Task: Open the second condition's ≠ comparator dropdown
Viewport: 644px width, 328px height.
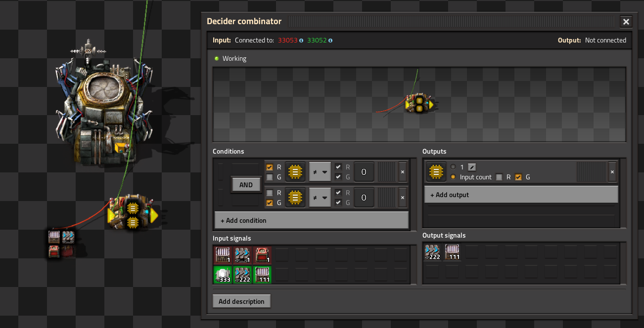Action: [x=320, y=197]
